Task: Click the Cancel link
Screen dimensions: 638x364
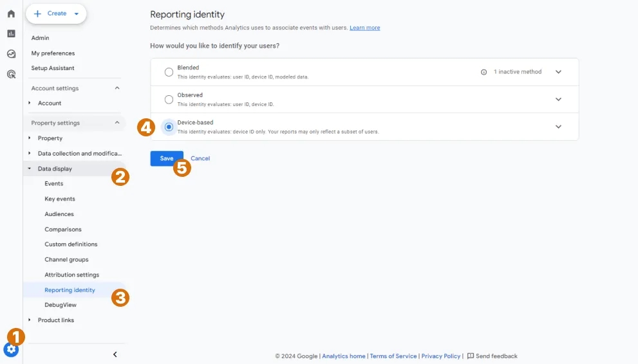Action: click(200, 158)
